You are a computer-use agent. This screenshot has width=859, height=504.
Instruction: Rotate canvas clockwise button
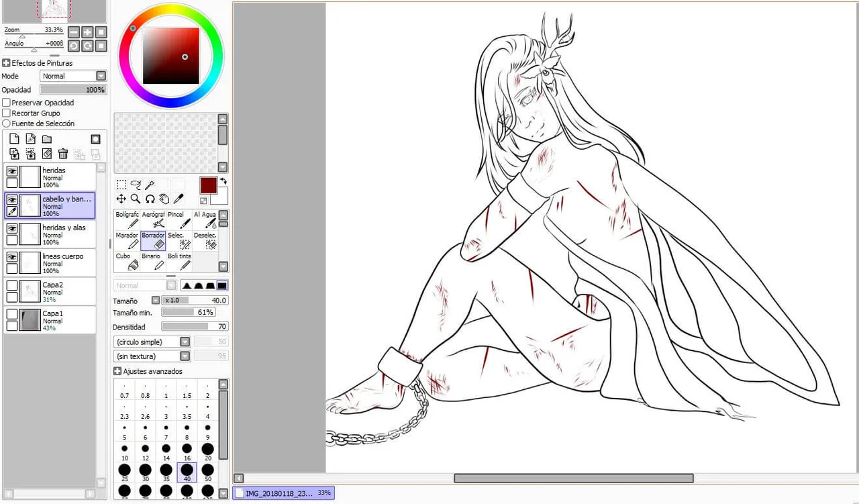pyautogui.click(x=87, y=46)
